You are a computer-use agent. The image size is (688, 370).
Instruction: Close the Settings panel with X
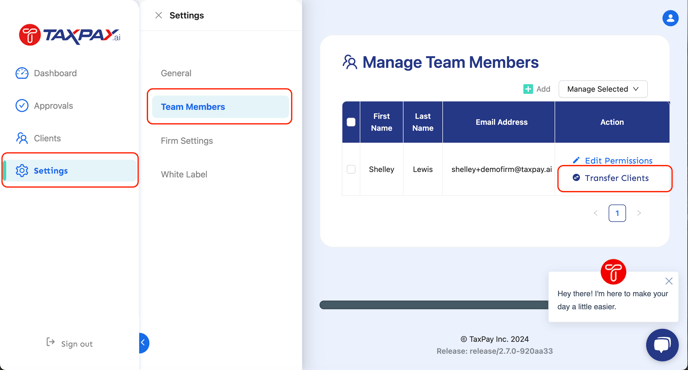tap(158, 15)
